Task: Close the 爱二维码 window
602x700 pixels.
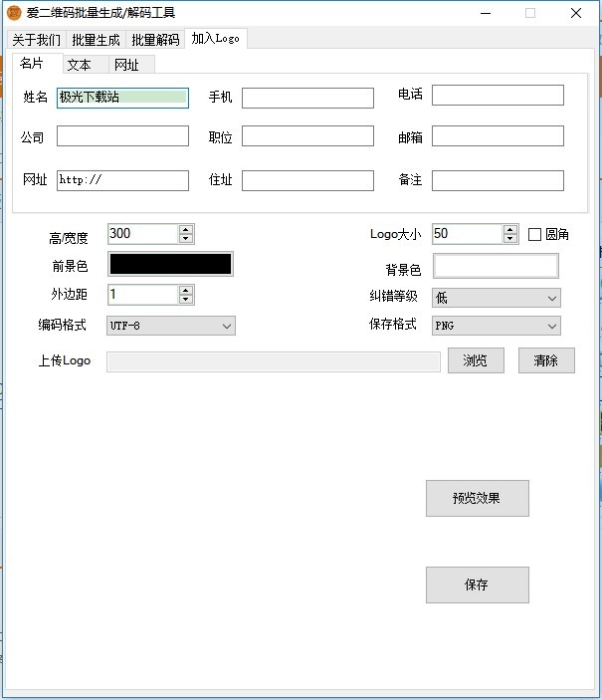Action: click(576, 13)
